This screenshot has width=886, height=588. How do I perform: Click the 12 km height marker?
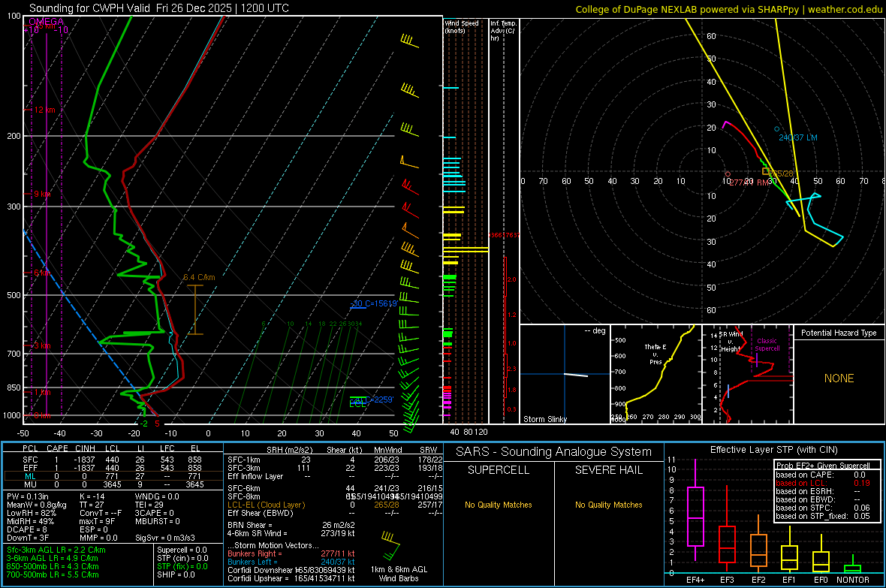coord(44,110)
